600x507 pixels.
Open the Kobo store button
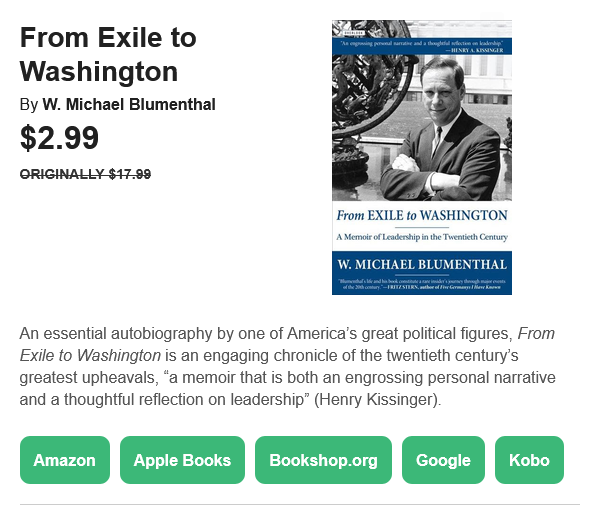[x=529, y=460]
